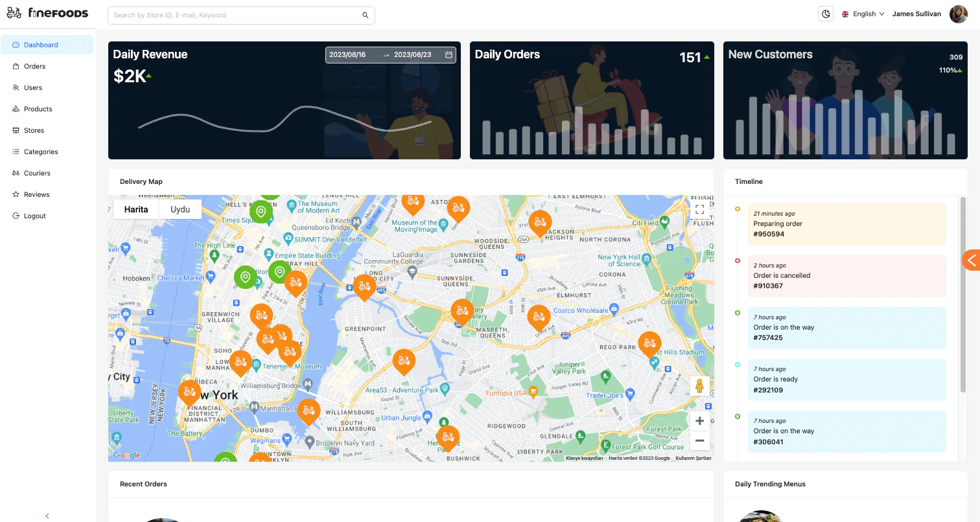Click James Sullivan's profile avatar
Image resolution: width=980 pixels, height=522 pixels.
click(958, 14)
